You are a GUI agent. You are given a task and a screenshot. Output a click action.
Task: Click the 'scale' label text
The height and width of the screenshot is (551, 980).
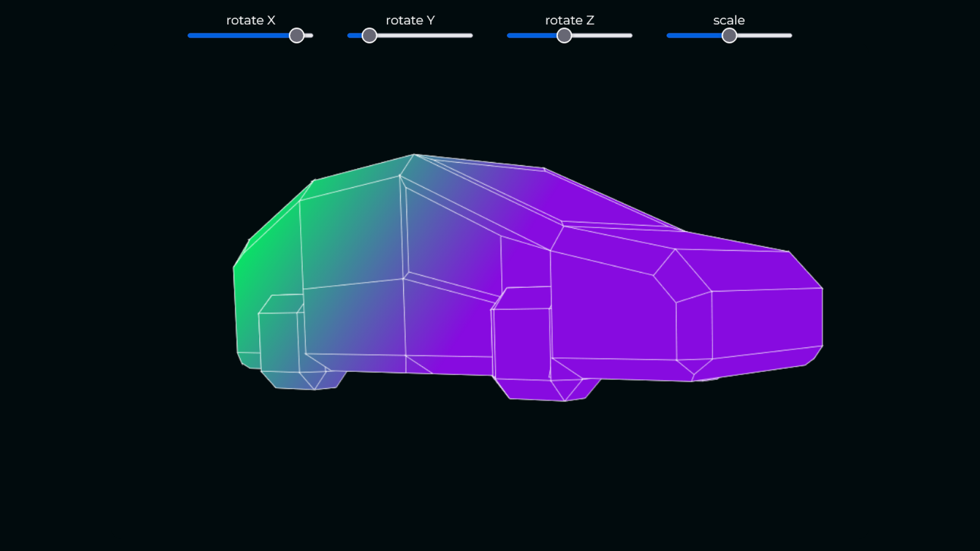tap(729, 20)
